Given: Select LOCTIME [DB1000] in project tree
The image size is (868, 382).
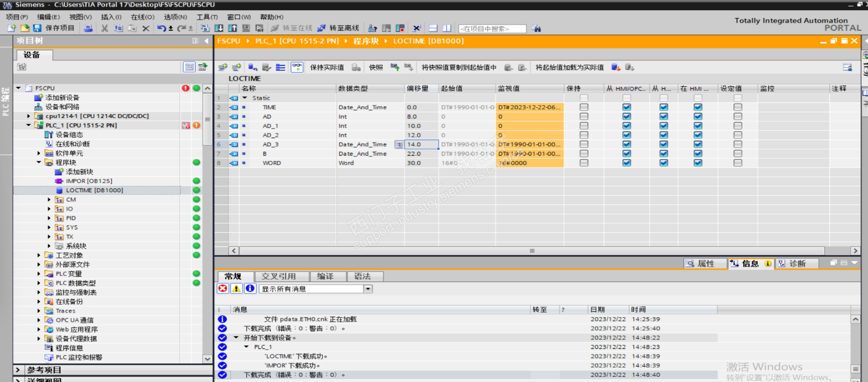Looking at the screenshot, I should coord(94,190).
